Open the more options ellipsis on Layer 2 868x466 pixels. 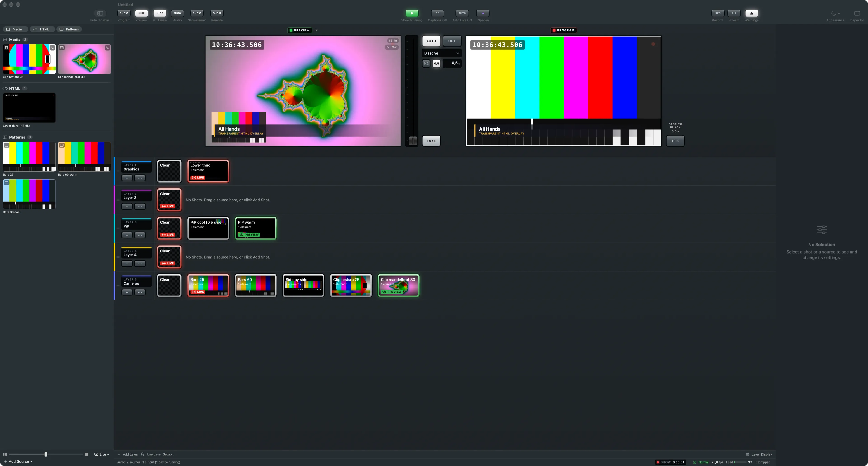pos(140,207)
